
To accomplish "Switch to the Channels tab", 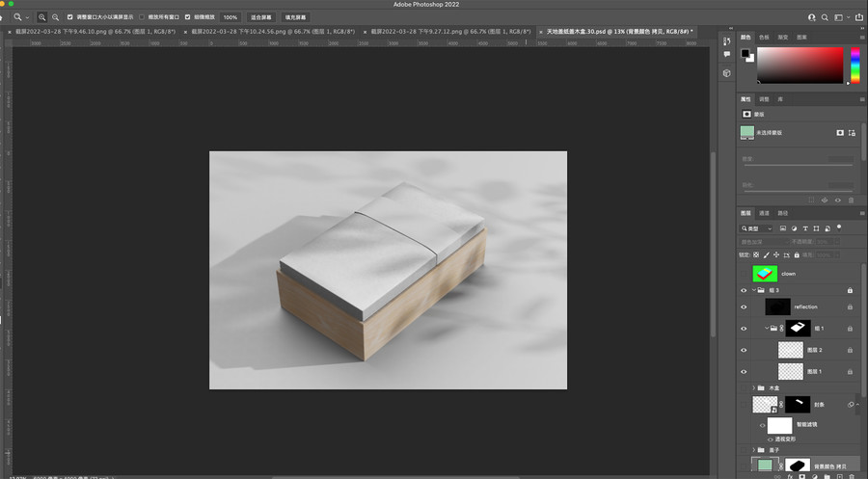I will click(764, 213).
